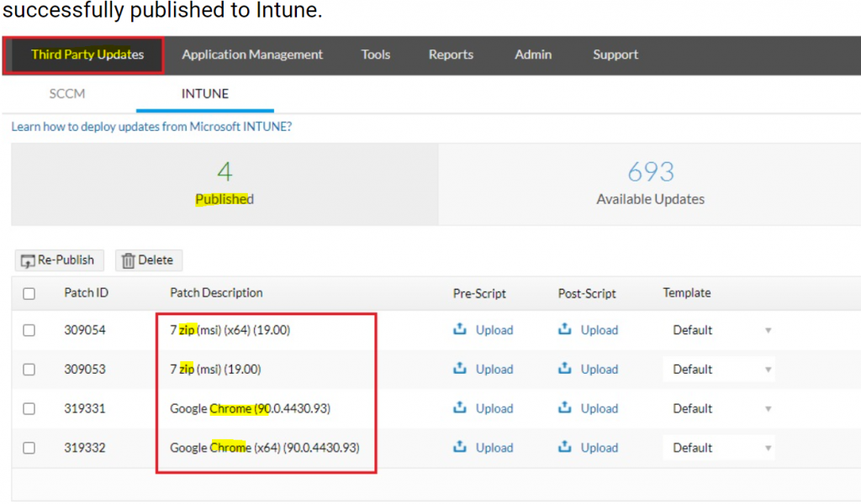
Task: Click the Pre-Script upload icon for patch 319332
Action: [x=460, y=448]
